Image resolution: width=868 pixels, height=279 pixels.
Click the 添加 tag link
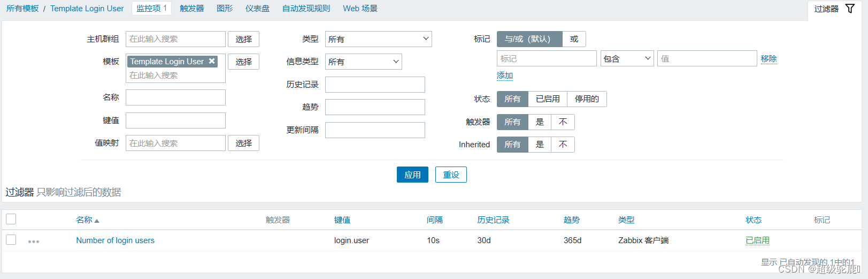click(505, 76)
